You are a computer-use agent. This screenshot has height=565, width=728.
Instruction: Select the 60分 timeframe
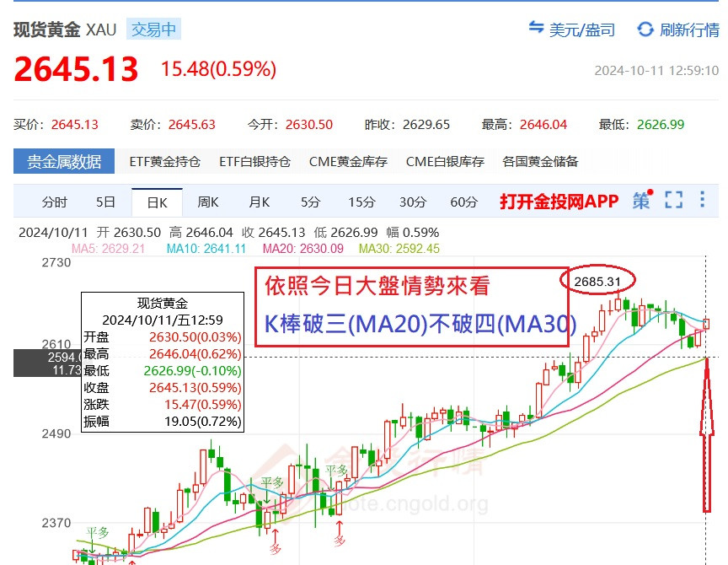click(x=465, y=201)
